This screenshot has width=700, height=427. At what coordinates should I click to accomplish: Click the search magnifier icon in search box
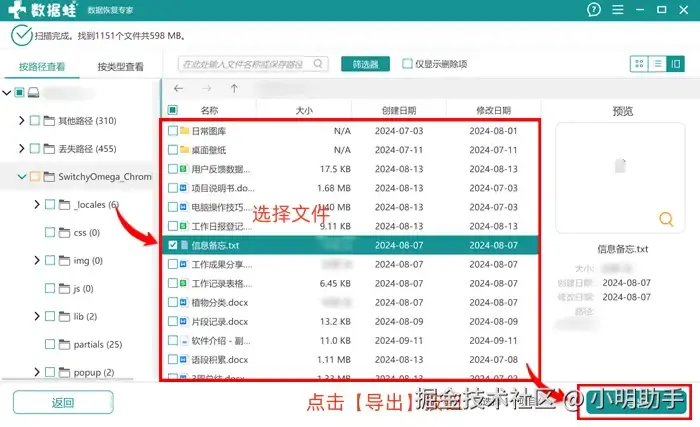pos(318,64)
